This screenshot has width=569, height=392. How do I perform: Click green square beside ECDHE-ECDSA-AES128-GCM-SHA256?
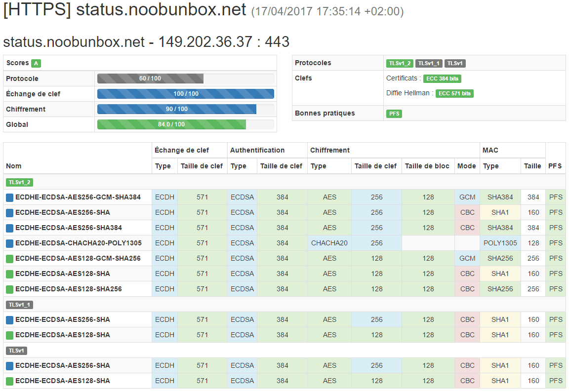point(9,258)
